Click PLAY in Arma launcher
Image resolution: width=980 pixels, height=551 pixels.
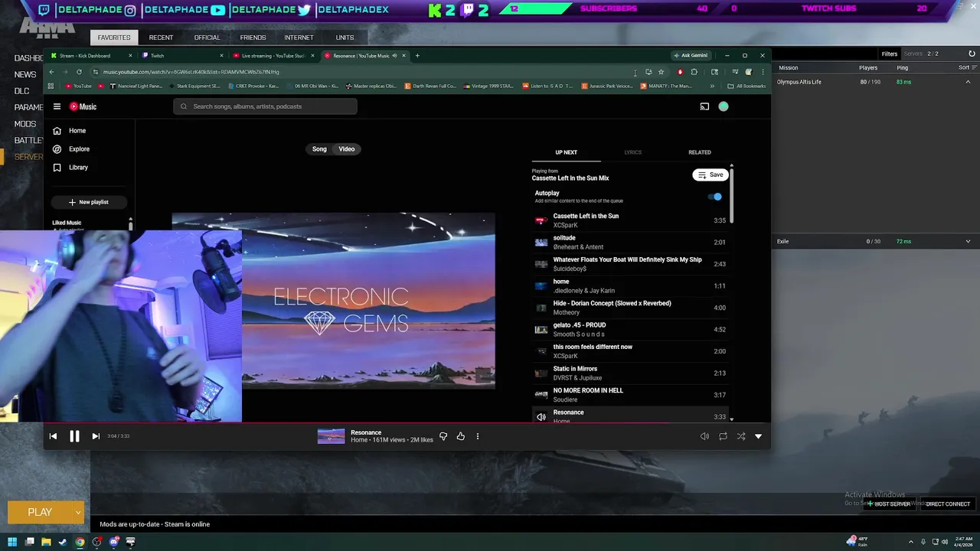click(40, 512)
